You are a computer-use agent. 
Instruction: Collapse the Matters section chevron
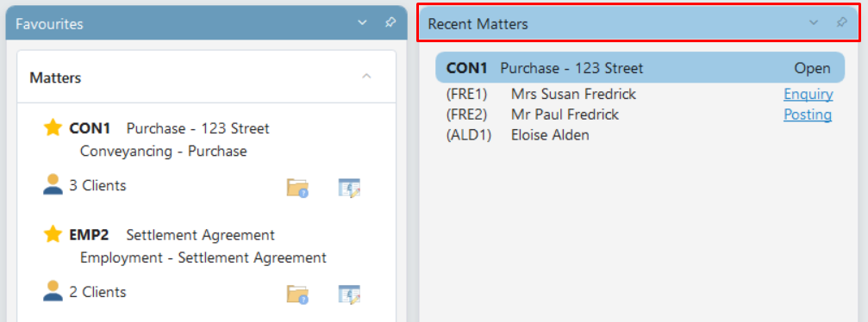coord(366,77)
